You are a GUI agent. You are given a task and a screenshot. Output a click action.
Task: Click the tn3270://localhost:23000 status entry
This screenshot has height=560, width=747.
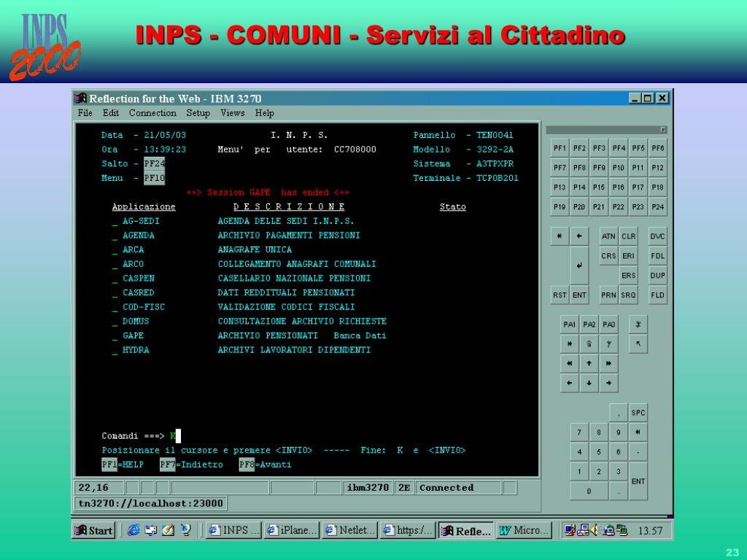[x=150, y=503]
